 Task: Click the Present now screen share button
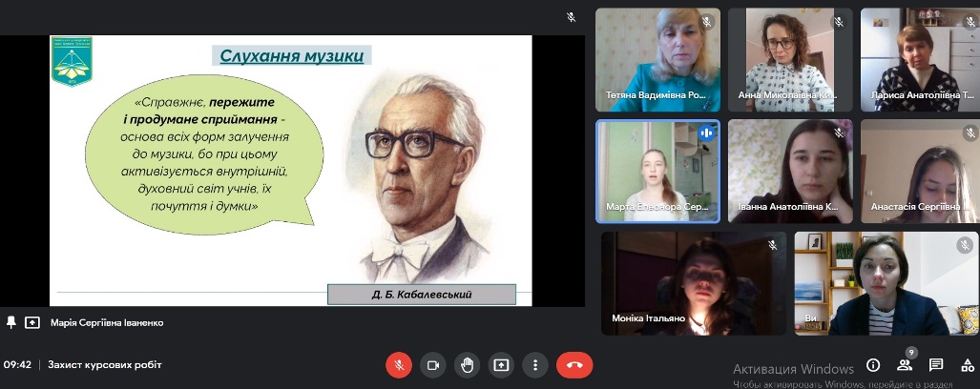pyautogui.click(x=501, y=365)
